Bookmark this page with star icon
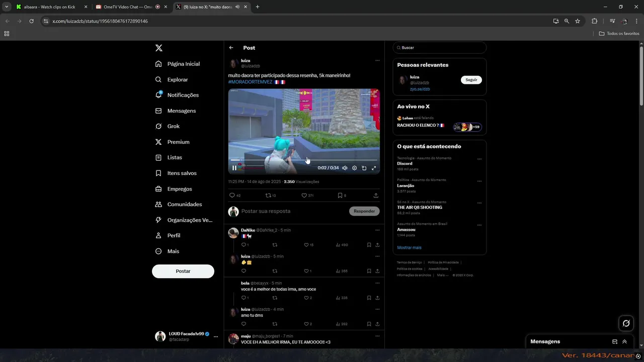This screenshot has height=362, width=644. pos(578,21)
